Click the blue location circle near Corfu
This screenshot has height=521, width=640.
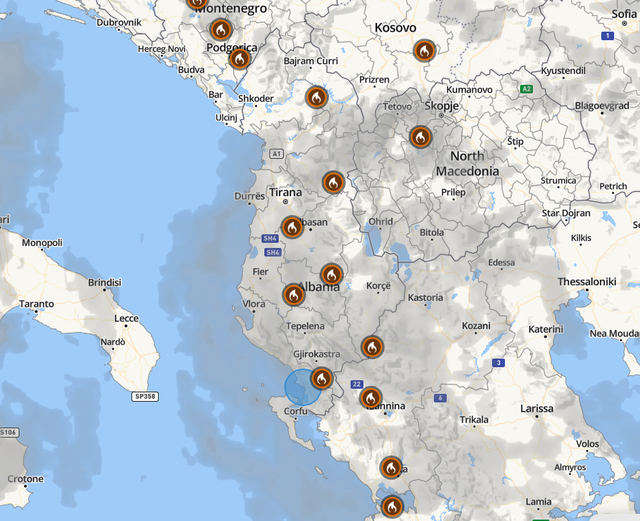(x=301, y=387)
